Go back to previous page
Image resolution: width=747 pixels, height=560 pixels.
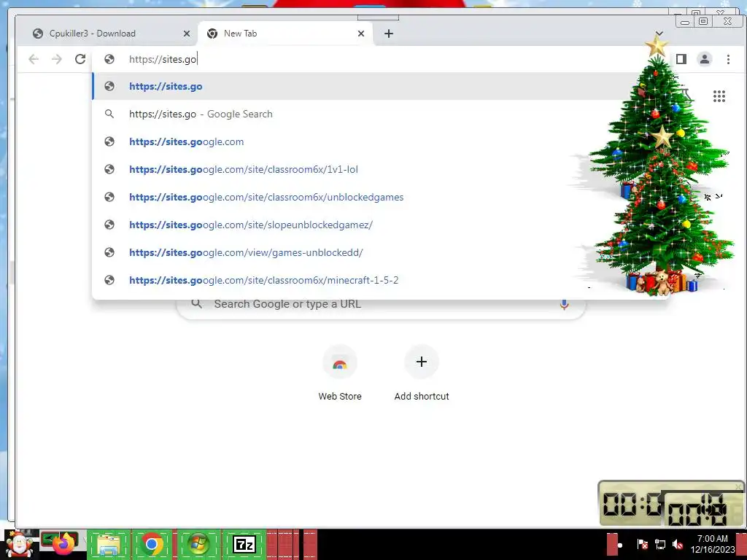(34, 59)
